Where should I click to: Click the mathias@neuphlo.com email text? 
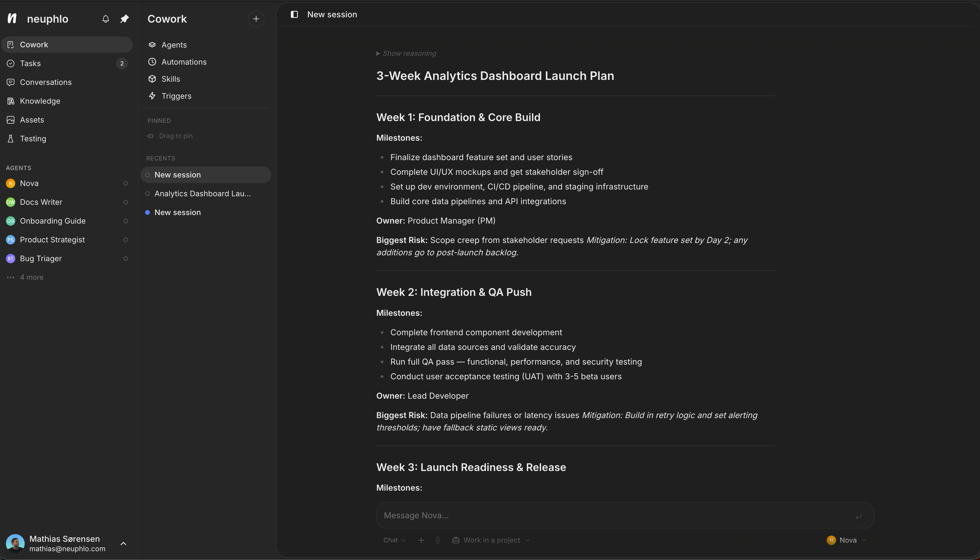(x=67, y=549)
